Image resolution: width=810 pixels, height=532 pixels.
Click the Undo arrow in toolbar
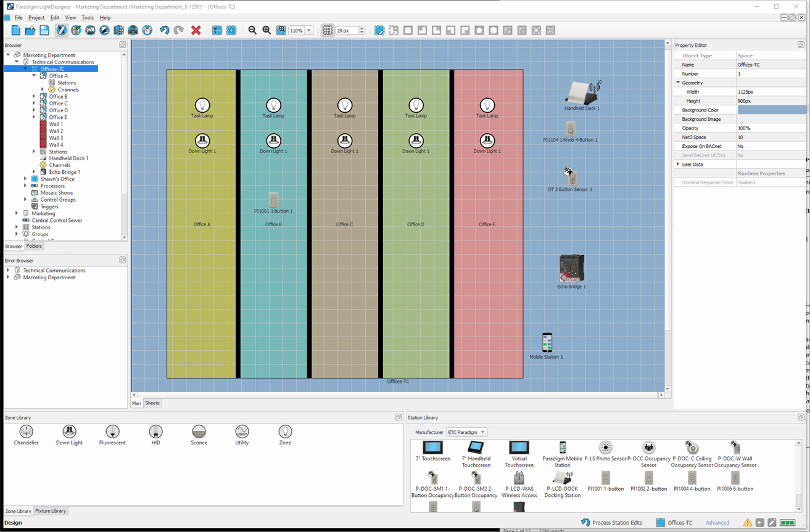pos(164,30)
